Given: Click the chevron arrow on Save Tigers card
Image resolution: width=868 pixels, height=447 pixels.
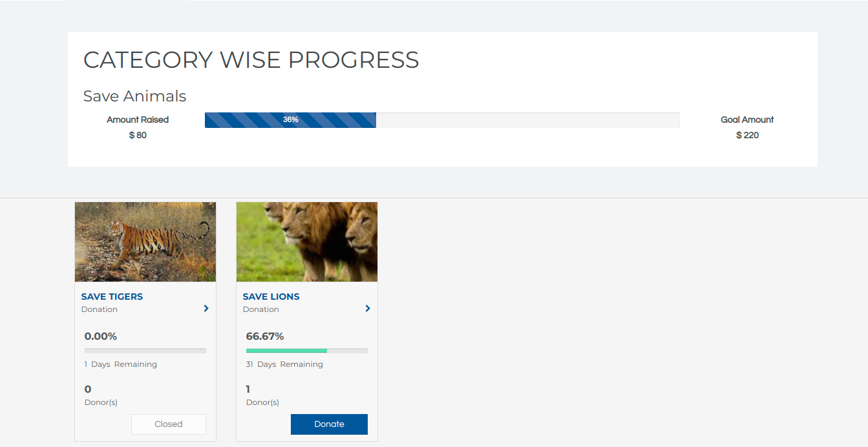Looking at the screenshot, I should [x=206, y=309].
